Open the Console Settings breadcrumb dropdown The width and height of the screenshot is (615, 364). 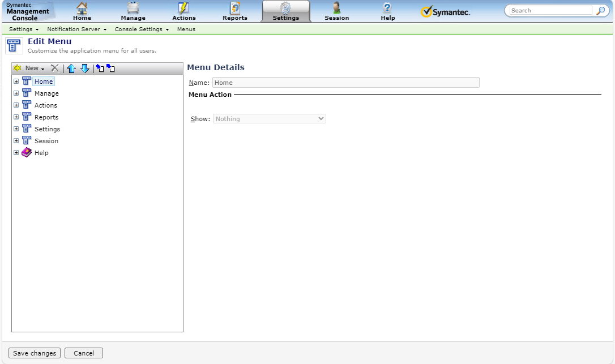(142, 29)
